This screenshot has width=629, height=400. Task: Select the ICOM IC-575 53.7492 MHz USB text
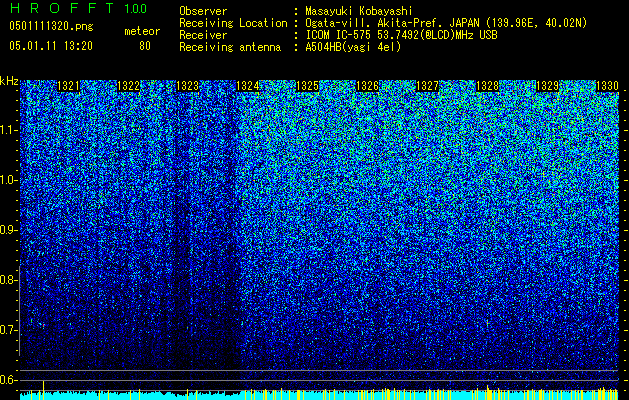(x=401, y=35)
